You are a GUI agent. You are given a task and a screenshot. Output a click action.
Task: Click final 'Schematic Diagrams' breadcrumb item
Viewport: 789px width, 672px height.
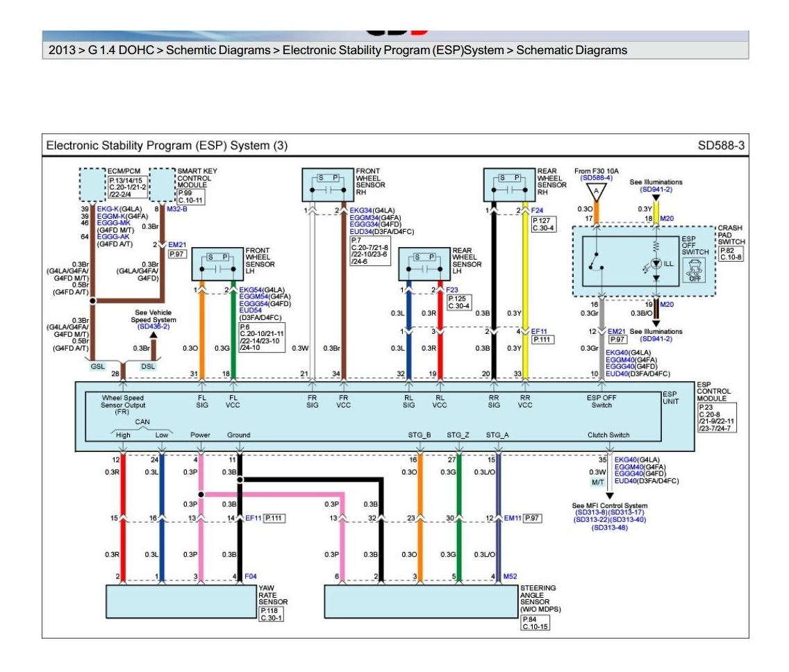coord(572,50)
